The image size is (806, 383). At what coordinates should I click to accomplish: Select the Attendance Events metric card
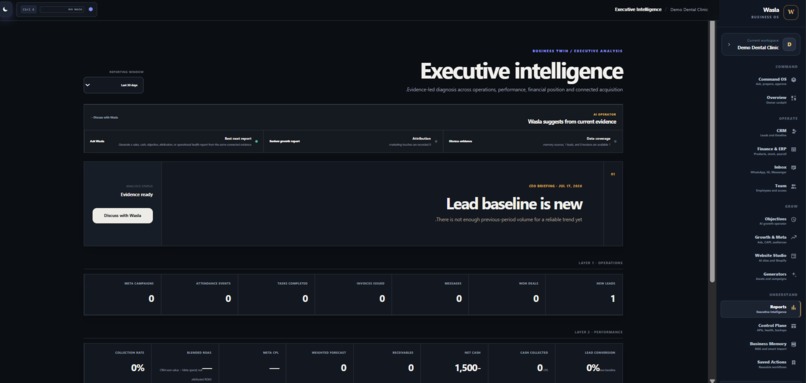pyautogui.click(x=199, y=295)
